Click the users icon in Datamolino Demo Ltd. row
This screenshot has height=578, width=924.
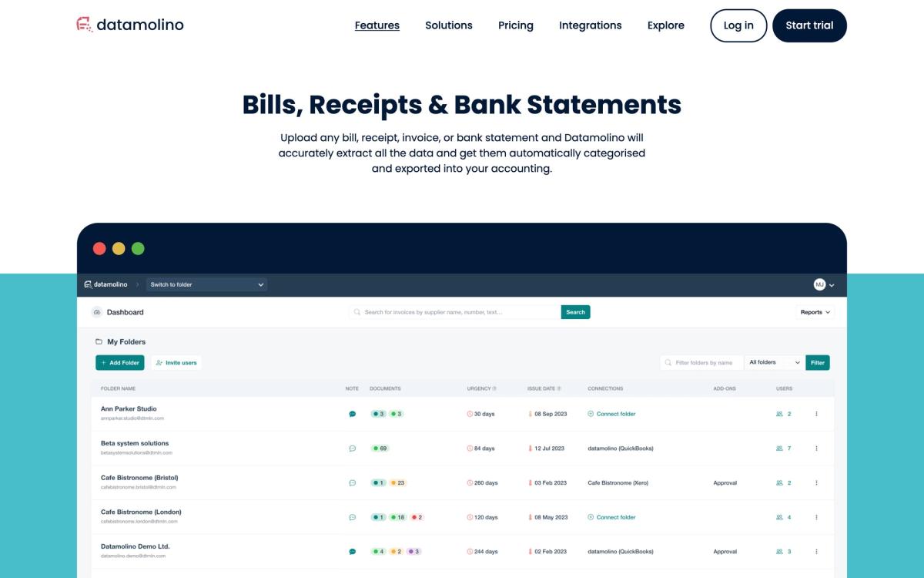[x=779, y=552]
